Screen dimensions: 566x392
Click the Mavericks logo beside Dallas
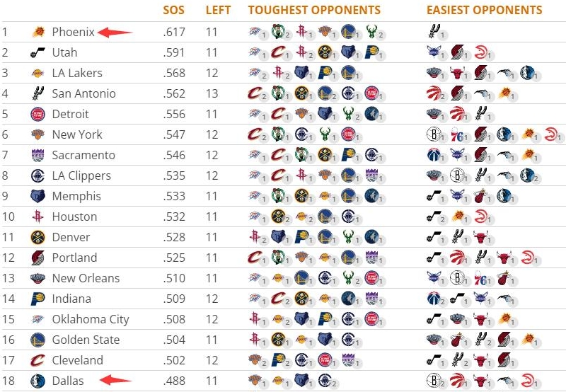(37, 381)
